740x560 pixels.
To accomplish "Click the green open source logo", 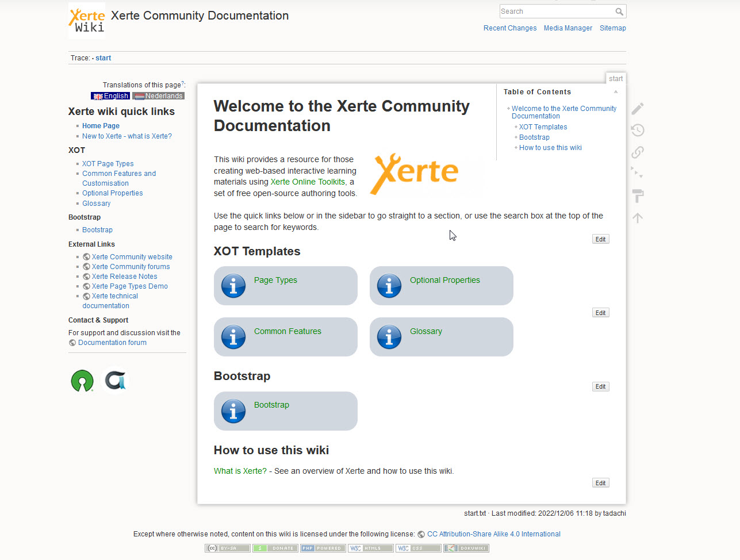I will pos(82,381).
